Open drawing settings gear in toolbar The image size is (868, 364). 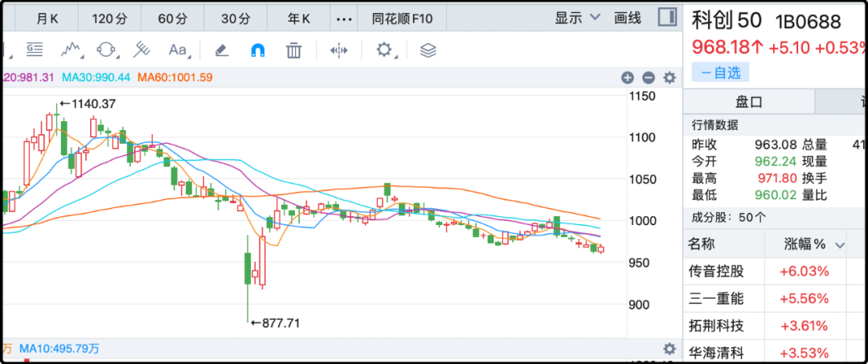(x=384, y=50)
